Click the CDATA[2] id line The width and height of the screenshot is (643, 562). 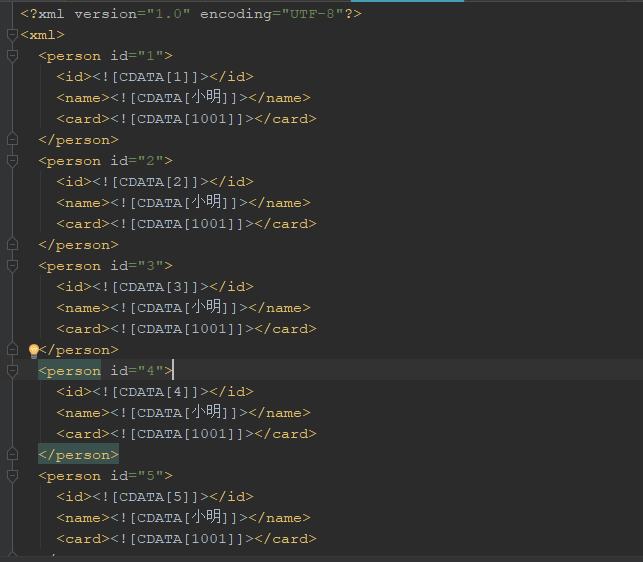(x=155, y=182)
